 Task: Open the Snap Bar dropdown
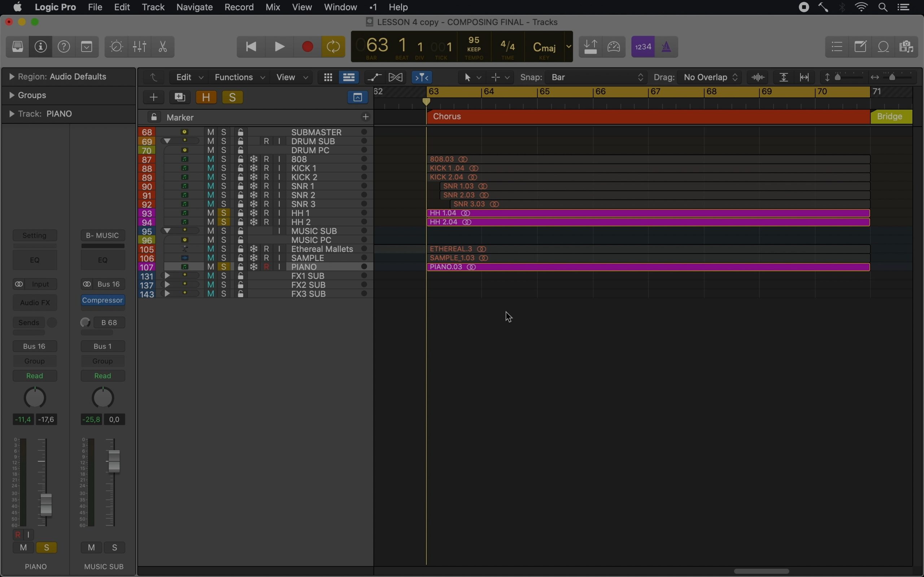(x=597, y=78)
